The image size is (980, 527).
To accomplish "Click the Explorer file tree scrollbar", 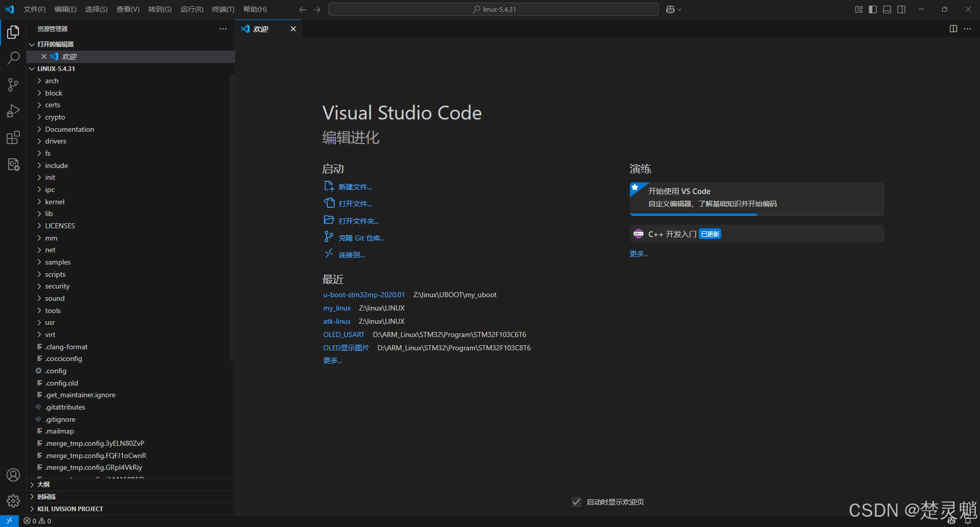I will [232, 218].
